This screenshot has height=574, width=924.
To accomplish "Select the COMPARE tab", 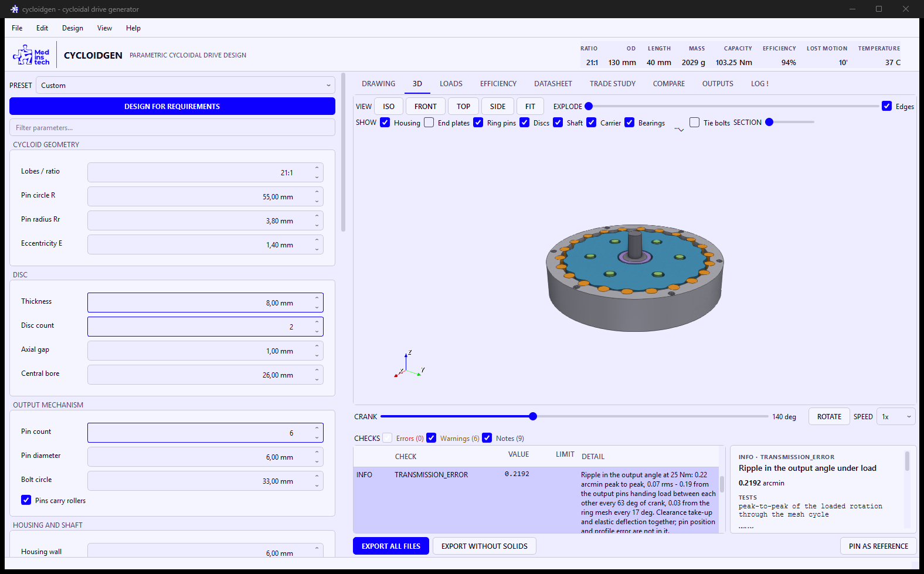I will pos(669,84).
